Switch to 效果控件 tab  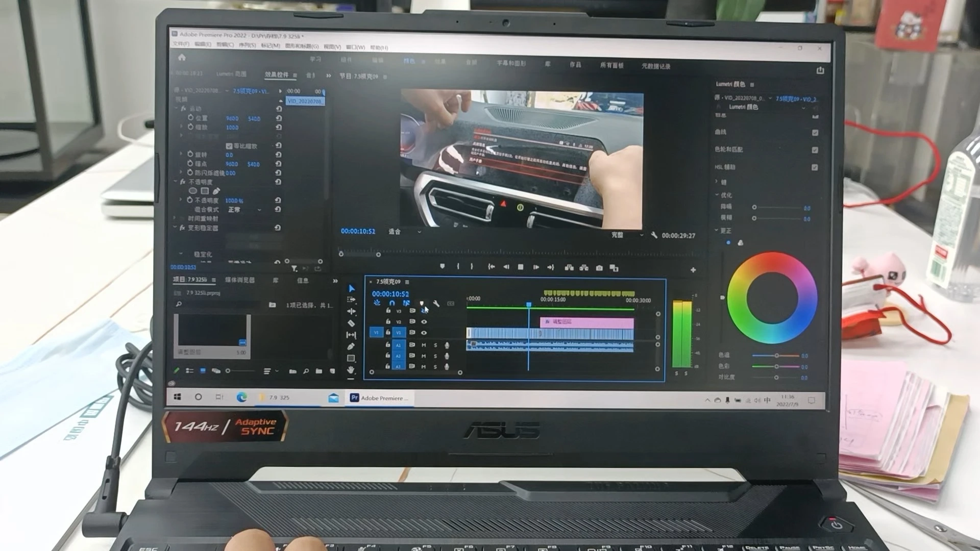click(x=277, y=74)
